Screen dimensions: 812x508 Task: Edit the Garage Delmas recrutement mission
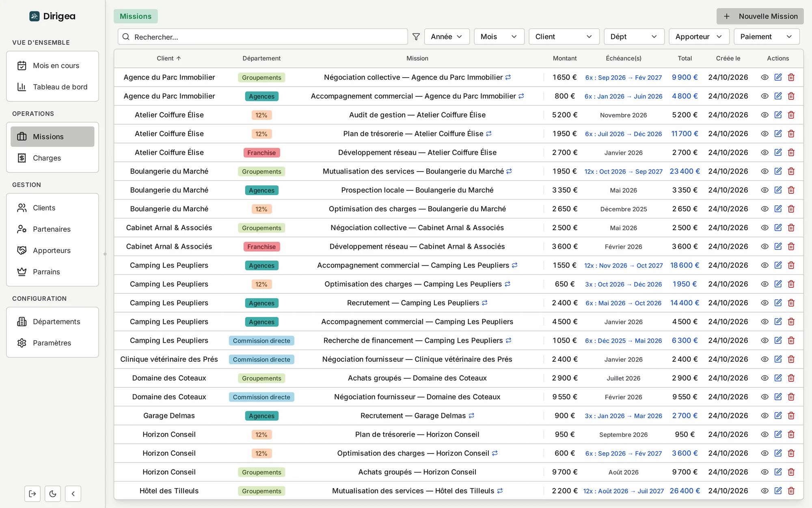click(x=778, y=415)
